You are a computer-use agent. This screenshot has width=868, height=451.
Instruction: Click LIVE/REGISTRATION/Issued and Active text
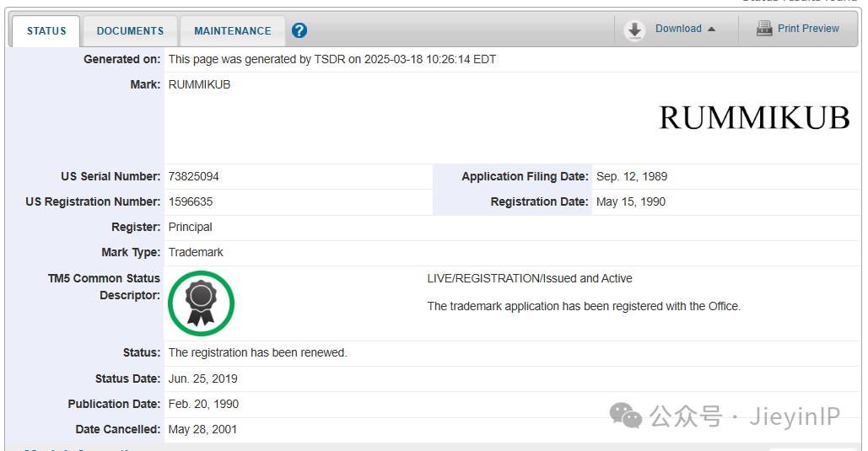(529, 278)
